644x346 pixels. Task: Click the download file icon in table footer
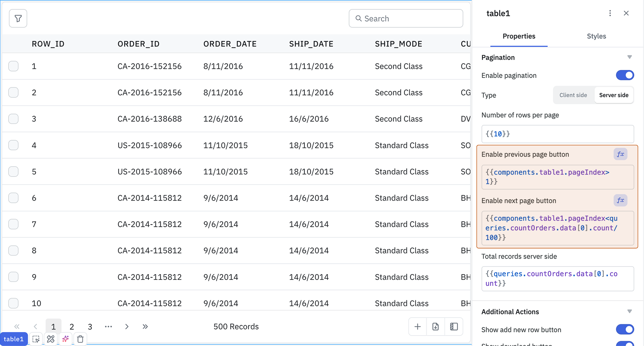coord(435,327)
